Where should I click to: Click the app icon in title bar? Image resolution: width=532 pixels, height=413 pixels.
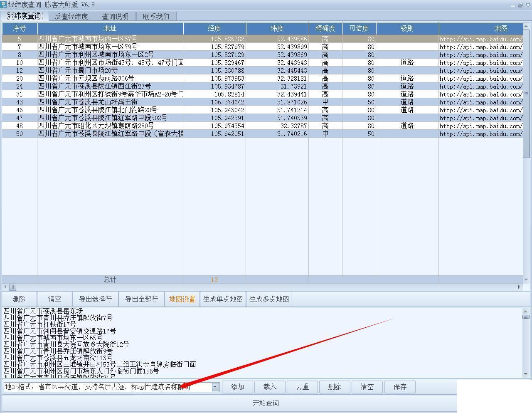3,5
